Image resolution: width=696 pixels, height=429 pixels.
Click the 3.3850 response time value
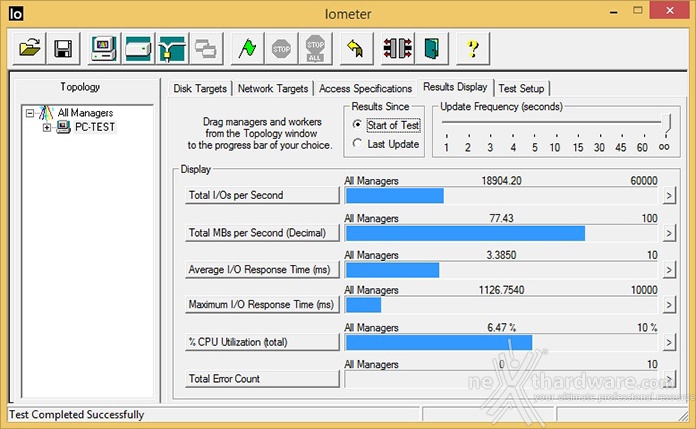[501, 255]
